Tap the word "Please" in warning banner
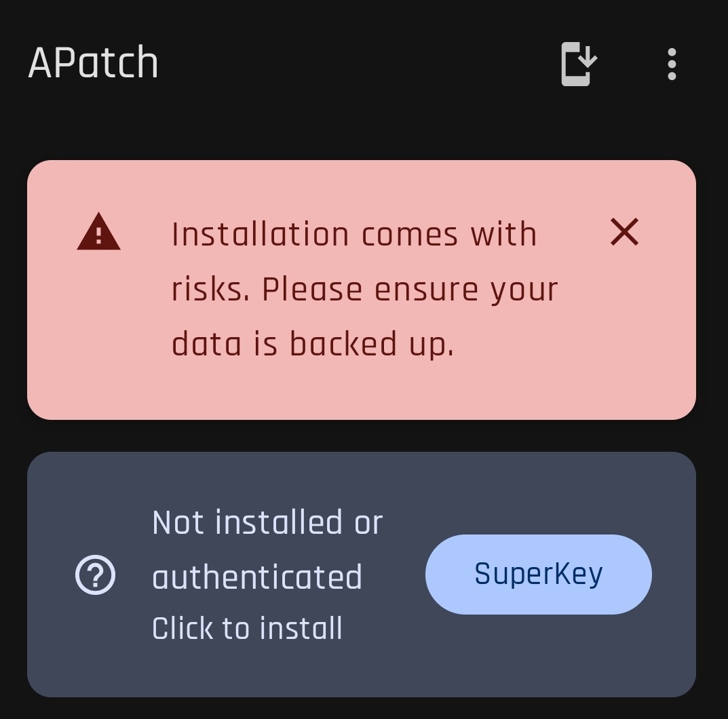Image resolution: width=728 pixels, height=719 pixels. pos(311,290)
